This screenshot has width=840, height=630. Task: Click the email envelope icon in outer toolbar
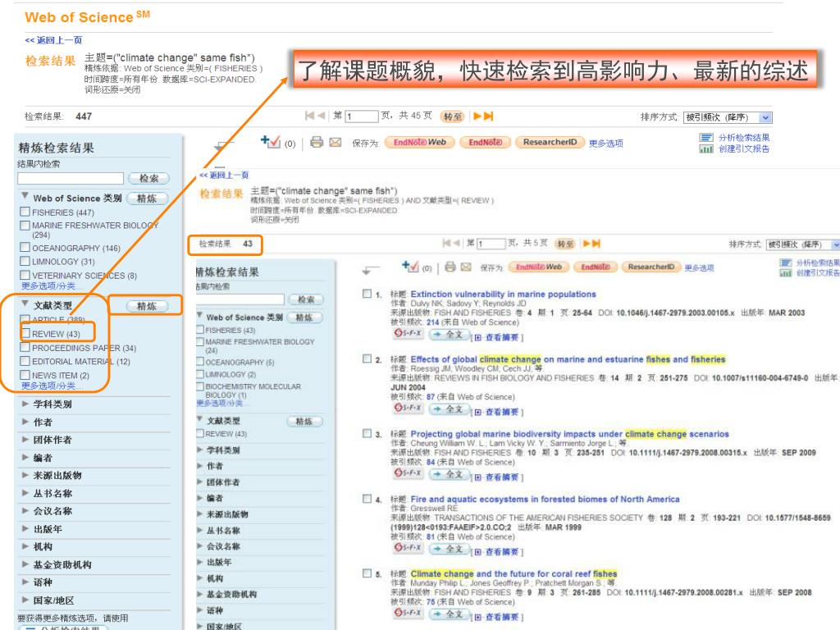[x=336, y=142]
